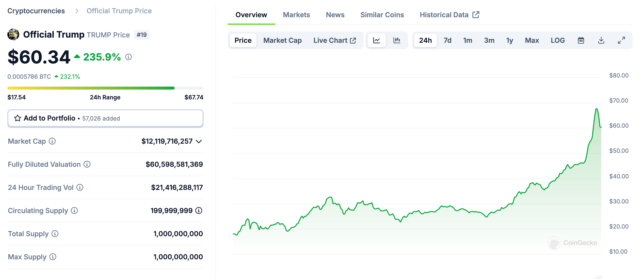Viewport: 644px width, 279px height.
Task: Switch chart to Market Cap view
Action: click(x=282, y=40)
